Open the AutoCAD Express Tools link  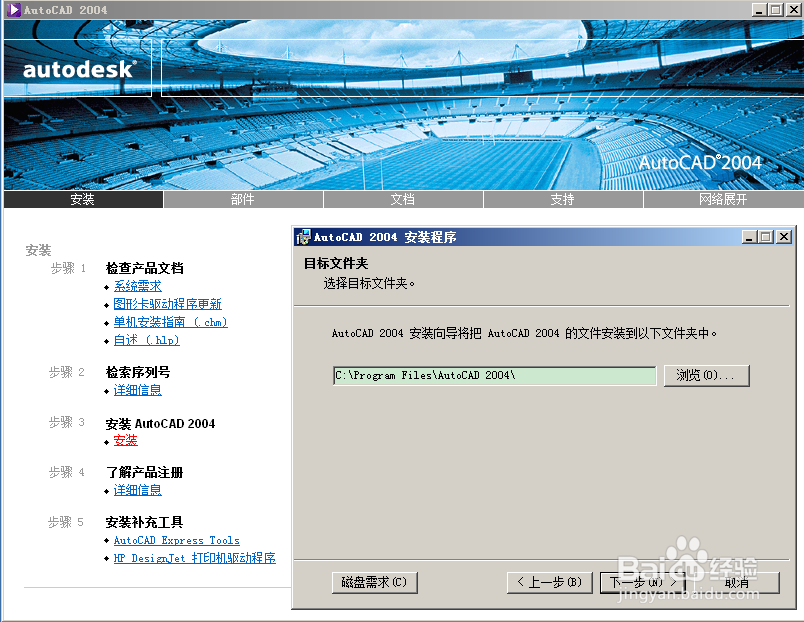tap(176, 540)
